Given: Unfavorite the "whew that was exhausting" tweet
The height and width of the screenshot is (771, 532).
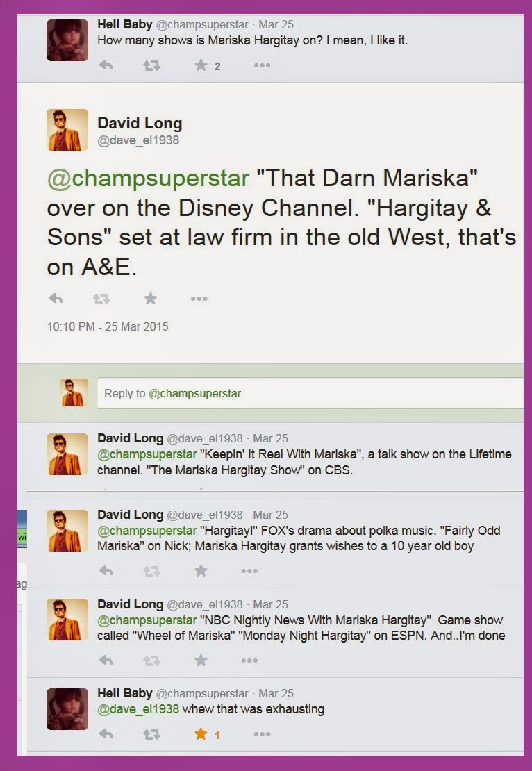Looking at the screenshot, I should point(201,734).
